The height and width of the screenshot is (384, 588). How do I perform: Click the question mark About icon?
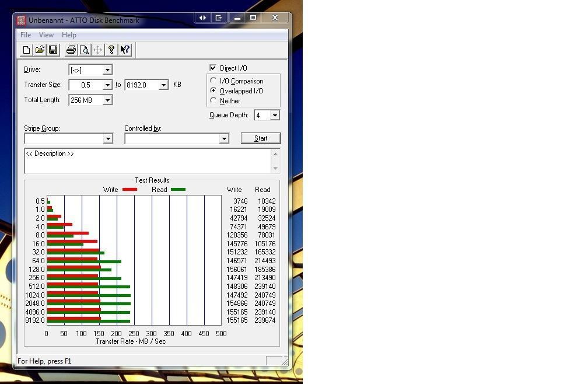tap(111, 50)
